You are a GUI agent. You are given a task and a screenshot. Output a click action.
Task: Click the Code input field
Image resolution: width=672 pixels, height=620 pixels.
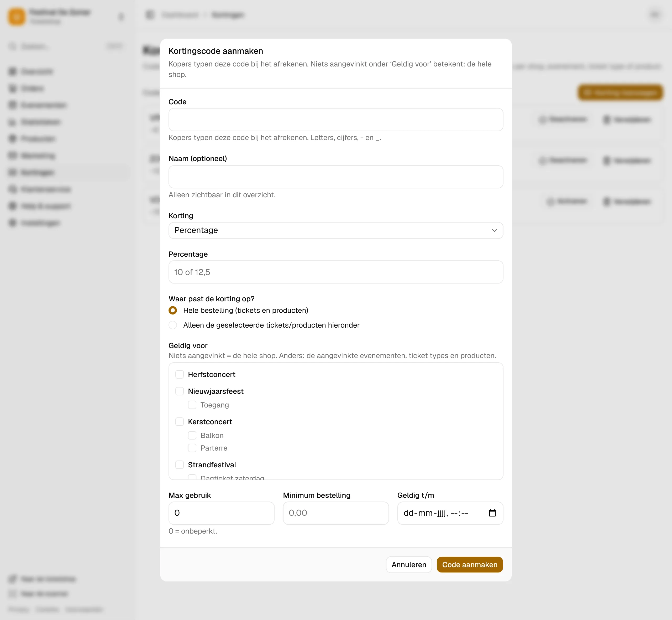pyautogui.click(x=336, y=120)
